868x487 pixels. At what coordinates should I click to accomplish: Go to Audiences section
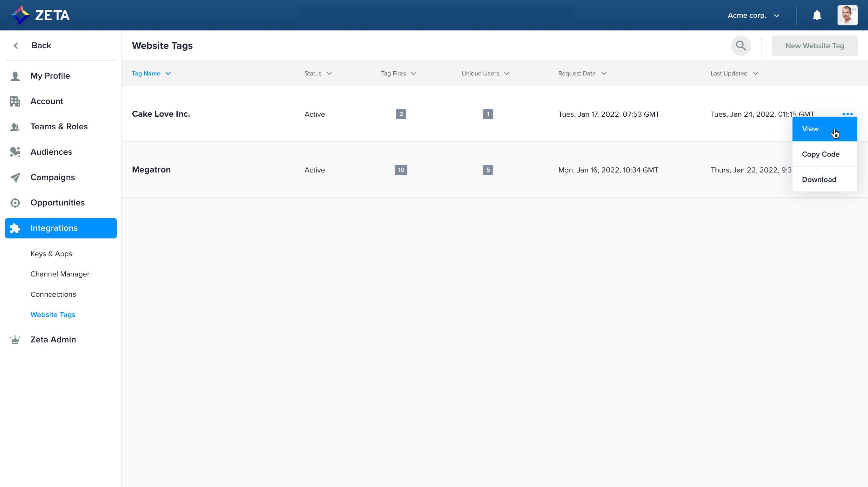coord(51,152)
